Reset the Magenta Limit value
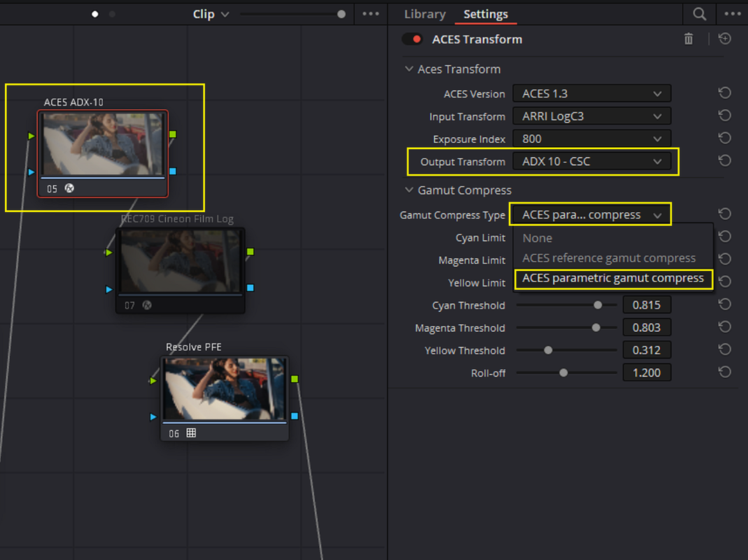Image resolution: width=748 pixels, height=560 pixels. 725,259
